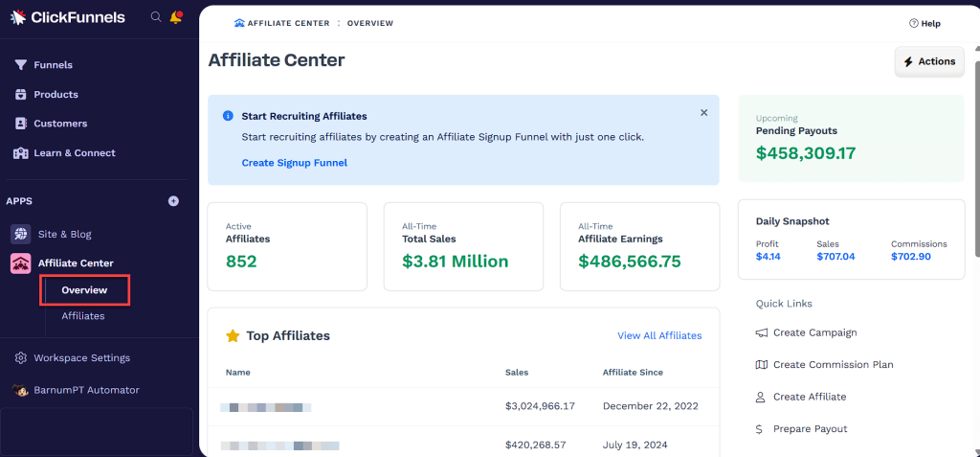Click the Top Affiliates star icon
This screenshot has width=980, height=457.
[x=233, y=336]
